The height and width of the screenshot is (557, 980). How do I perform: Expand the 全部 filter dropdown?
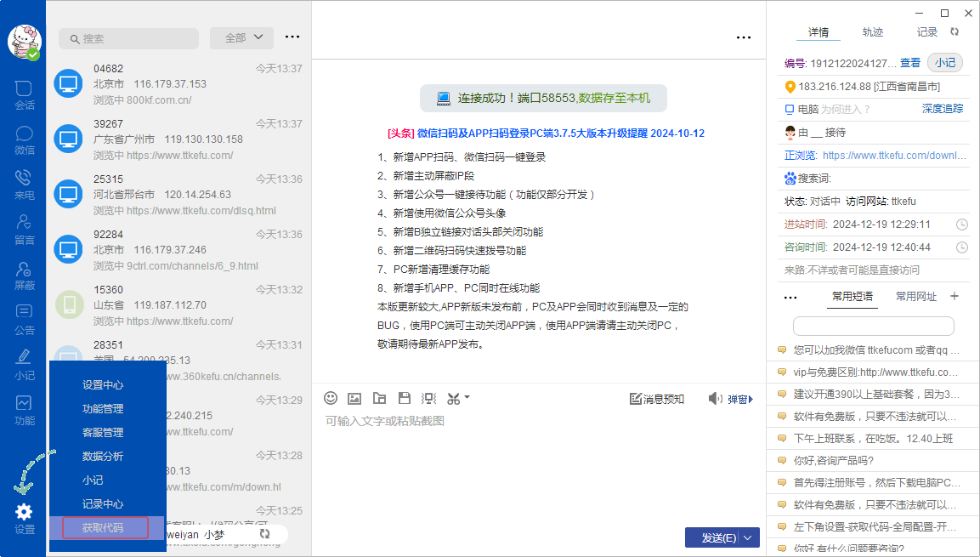[x=241, y=37]
